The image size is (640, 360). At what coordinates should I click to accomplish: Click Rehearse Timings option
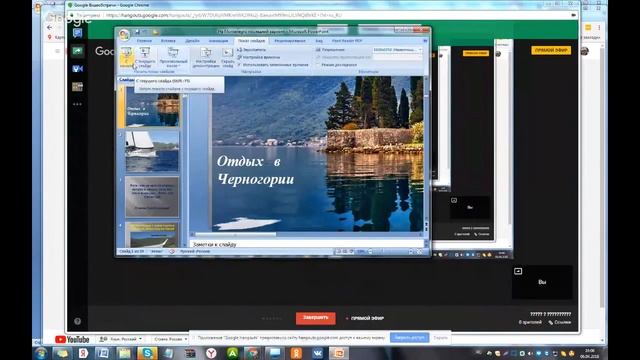[x=259, y=57]
